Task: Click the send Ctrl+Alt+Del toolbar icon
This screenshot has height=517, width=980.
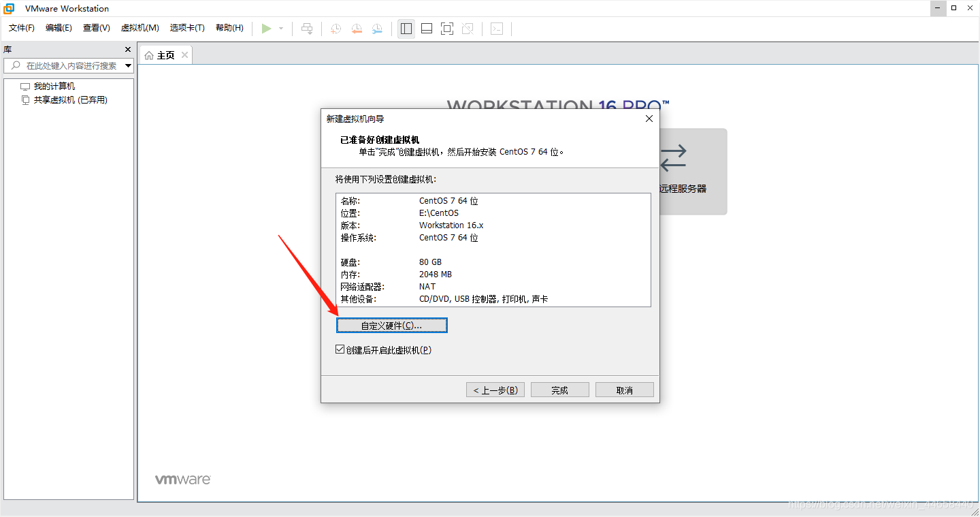Action: [307, 29]
